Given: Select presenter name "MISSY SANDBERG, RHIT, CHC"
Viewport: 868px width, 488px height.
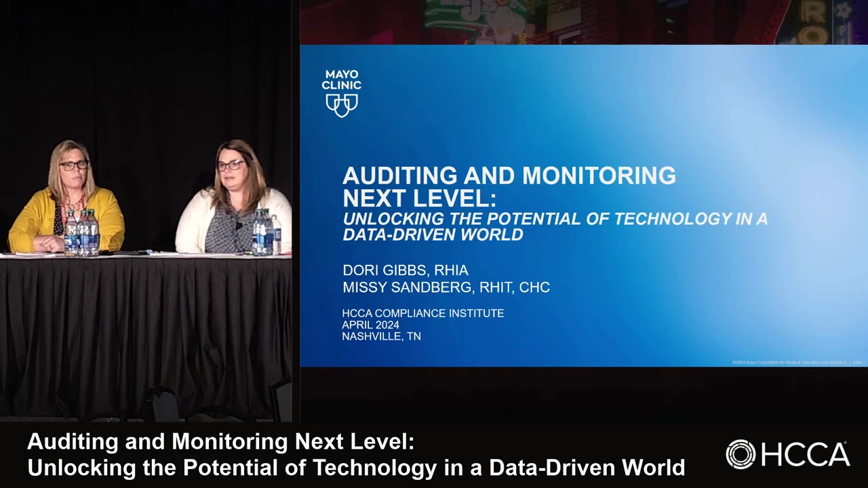Looking at the screenshot, I should point(446,287).
